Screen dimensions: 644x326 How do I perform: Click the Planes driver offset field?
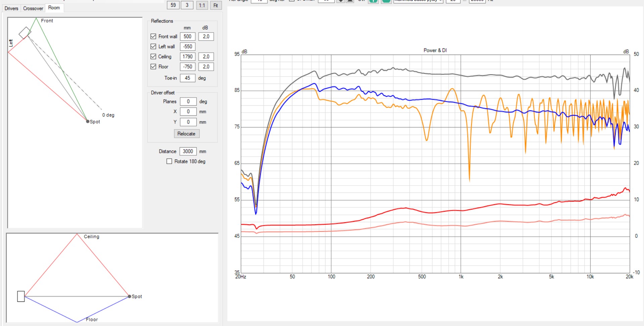click(x=188, y=101)
